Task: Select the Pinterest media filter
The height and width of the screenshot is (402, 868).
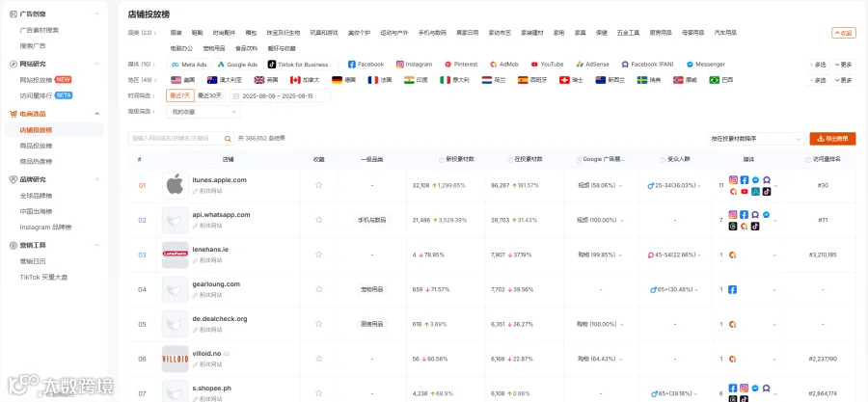Action: tap(461, 65)
